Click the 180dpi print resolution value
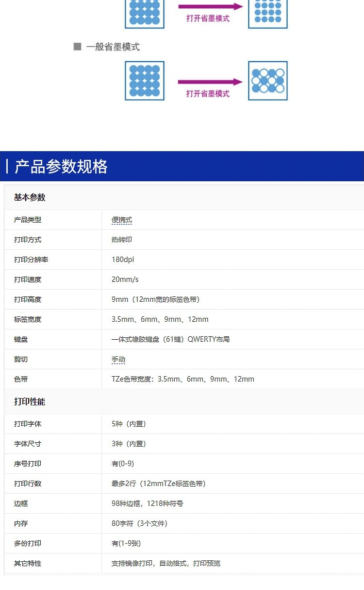 point(123,260)
